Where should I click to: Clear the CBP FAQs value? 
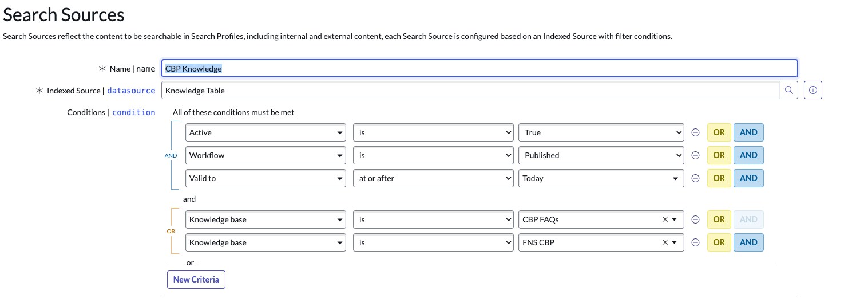(x=665, y=219)
